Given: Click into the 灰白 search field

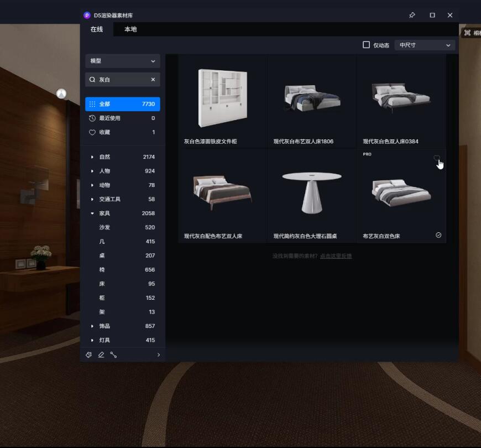Looking at the screenshot, I should click(x=122, y=80).
